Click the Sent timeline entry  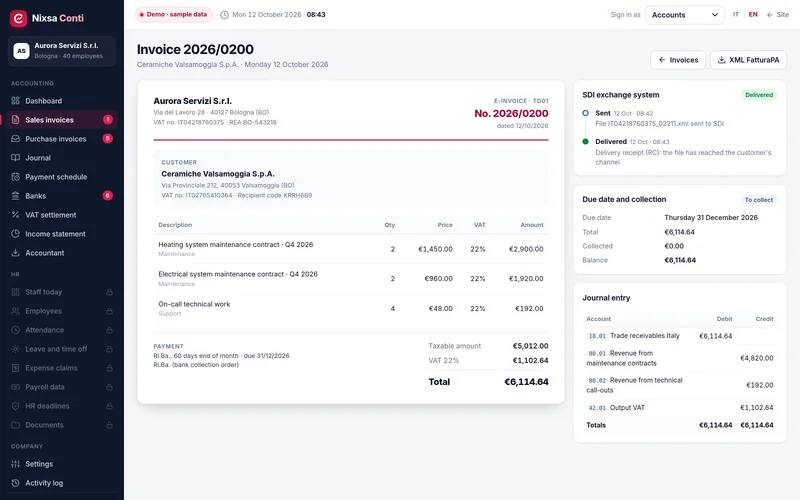[680, 118]
